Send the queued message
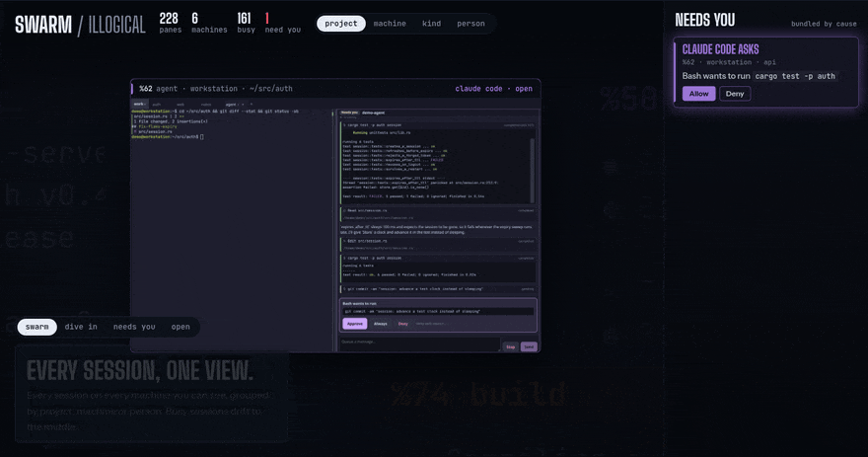Viewport: 868px width, 457px height. tap(529, 346)
